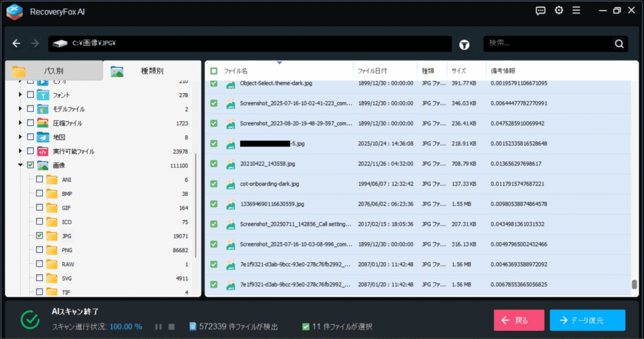This screenshot has height=339, width=644.
Task: Uncheck cot-onboarding-dark.jpg checkbox
Action: 214,184
